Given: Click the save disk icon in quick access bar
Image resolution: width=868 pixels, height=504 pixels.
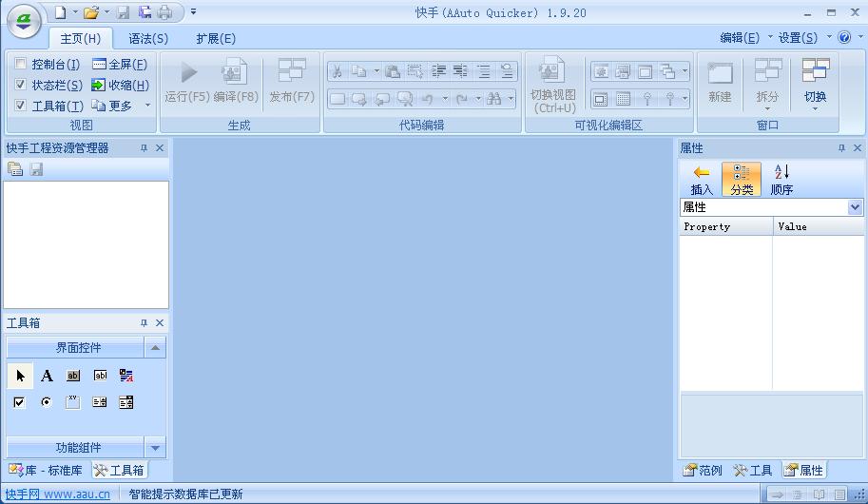Looking at the screenshot, I should pyautogui.click(x=123, y=12).
